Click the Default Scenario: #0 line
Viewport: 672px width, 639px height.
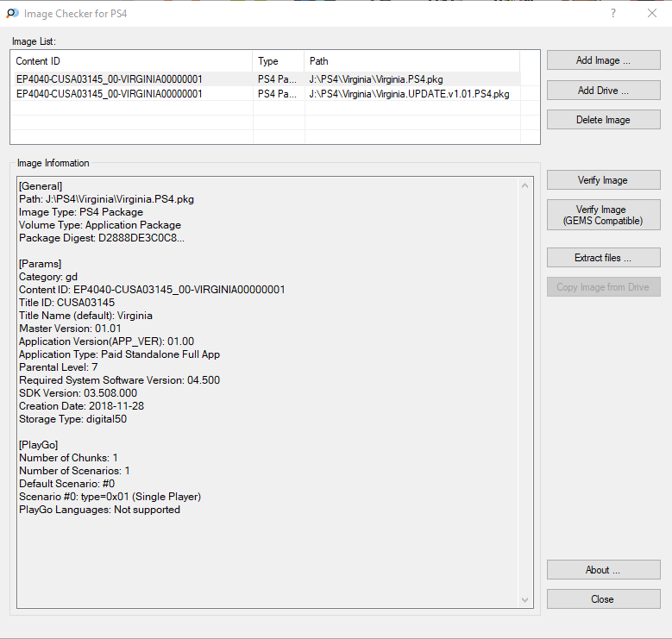[67, 484]
